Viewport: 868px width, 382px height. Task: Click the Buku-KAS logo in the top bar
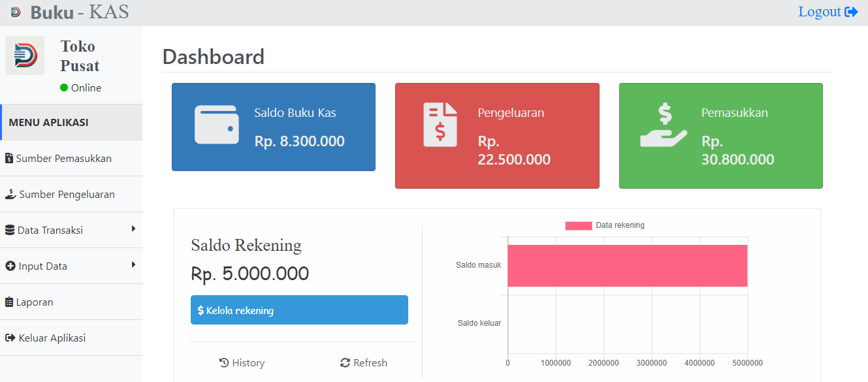[64, 11]
